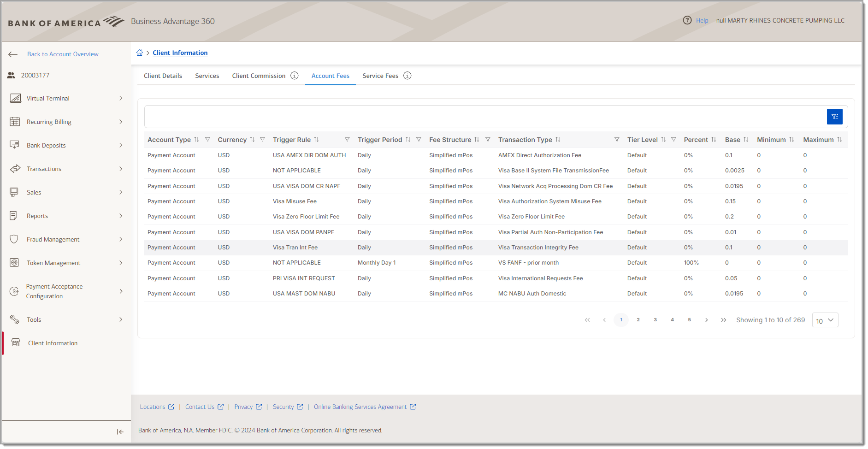Click Back to Account Overview
Viewport: 868px width, 449px height.
click(63, 54)
